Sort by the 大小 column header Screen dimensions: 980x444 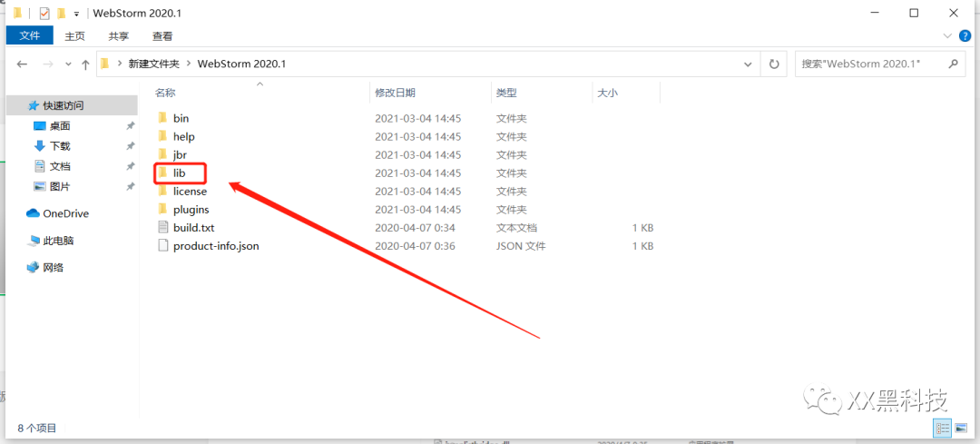click(x=607, y=93)
